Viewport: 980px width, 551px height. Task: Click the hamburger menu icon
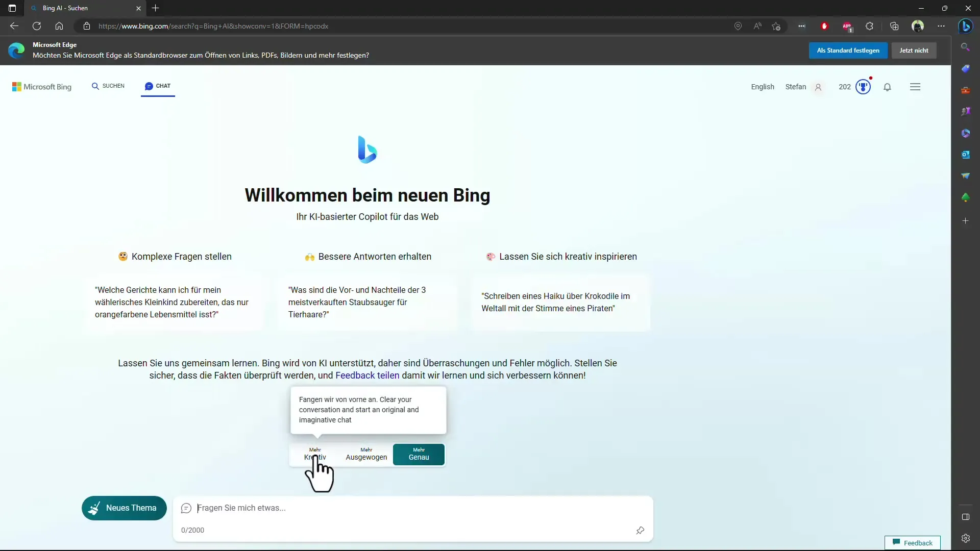915,87
